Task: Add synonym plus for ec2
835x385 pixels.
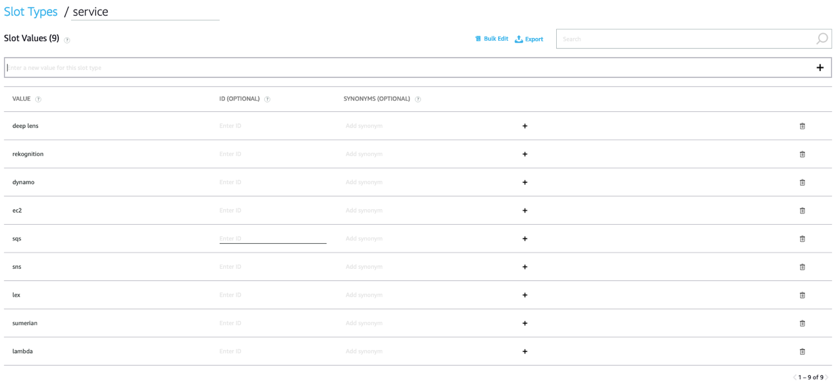Action: pos(525,210)
